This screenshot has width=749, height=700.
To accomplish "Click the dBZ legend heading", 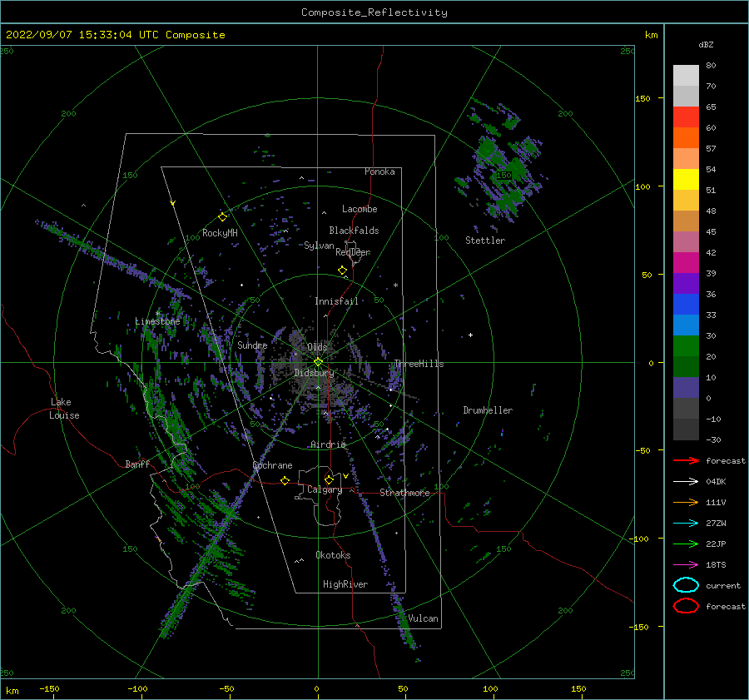I will [706, 44].
